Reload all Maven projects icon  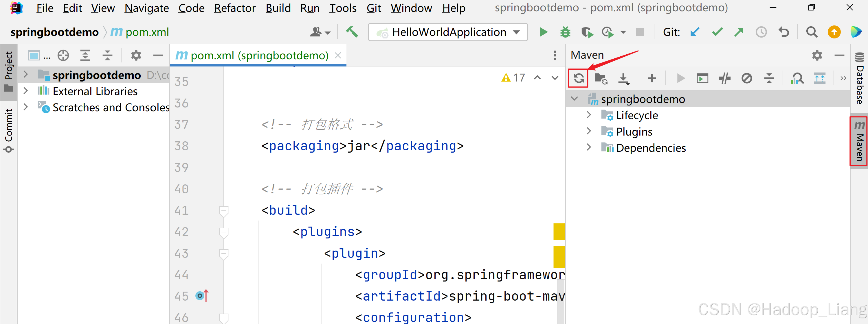click(x=578, y=78)
